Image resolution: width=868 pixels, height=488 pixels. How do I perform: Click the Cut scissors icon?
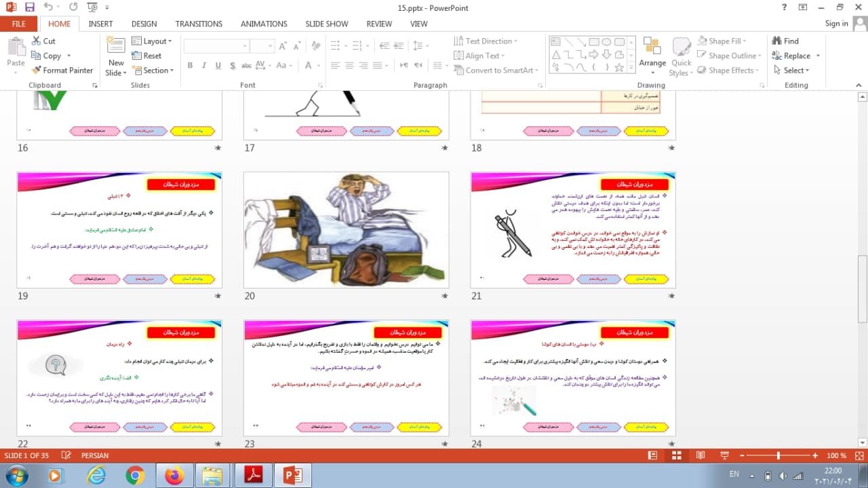[37, 41]
